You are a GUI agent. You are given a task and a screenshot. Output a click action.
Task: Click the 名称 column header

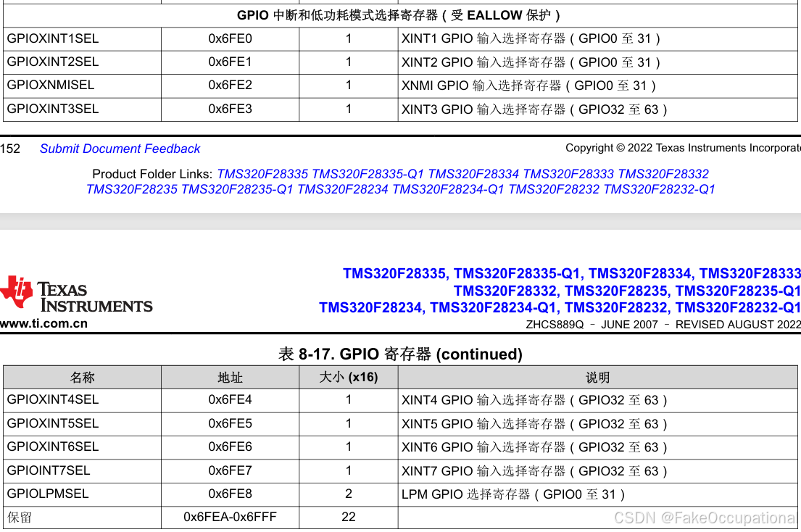82,378
